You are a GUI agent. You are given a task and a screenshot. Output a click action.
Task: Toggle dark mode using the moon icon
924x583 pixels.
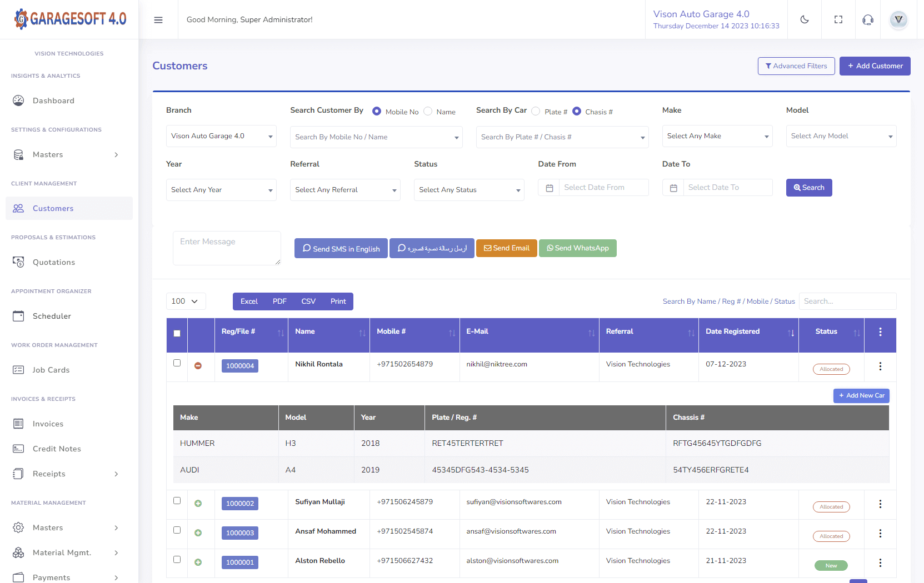[804, 19]
